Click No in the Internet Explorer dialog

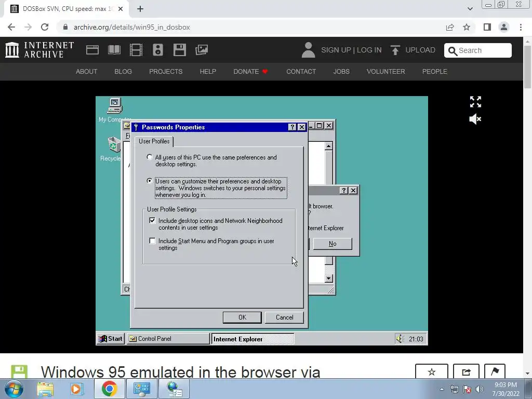click(x=332, y=244)
